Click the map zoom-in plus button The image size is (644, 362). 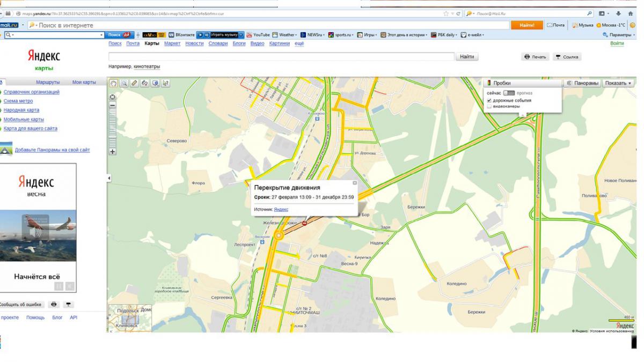click(113, 151)
